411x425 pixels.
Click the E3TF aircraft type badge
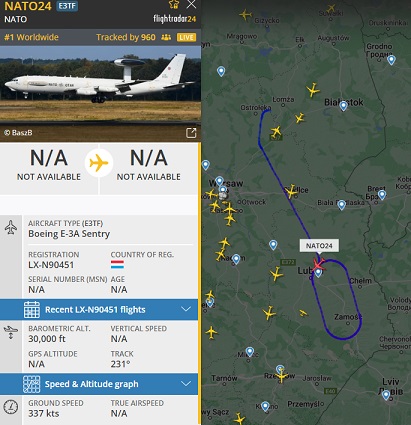point(67,6)
